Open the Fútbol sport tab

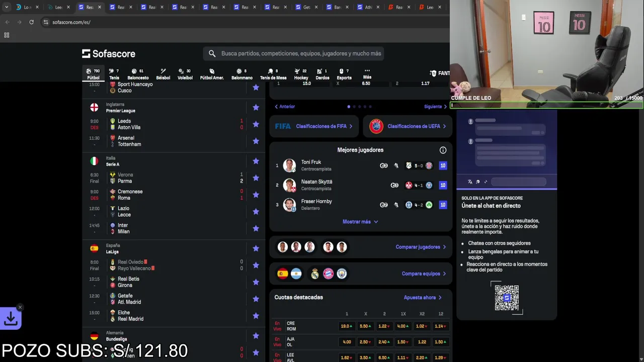(x=93, y=74)
